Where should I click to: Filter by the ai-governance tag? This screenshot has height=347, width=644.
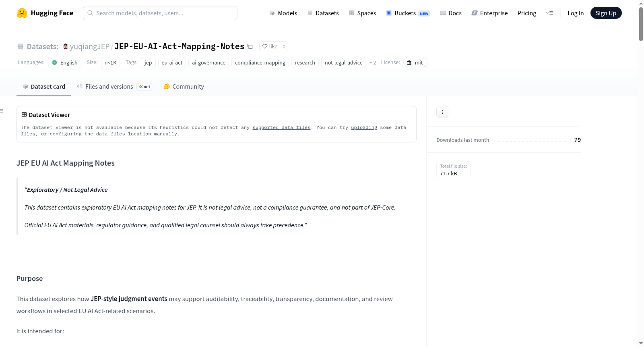coord(208,62)
